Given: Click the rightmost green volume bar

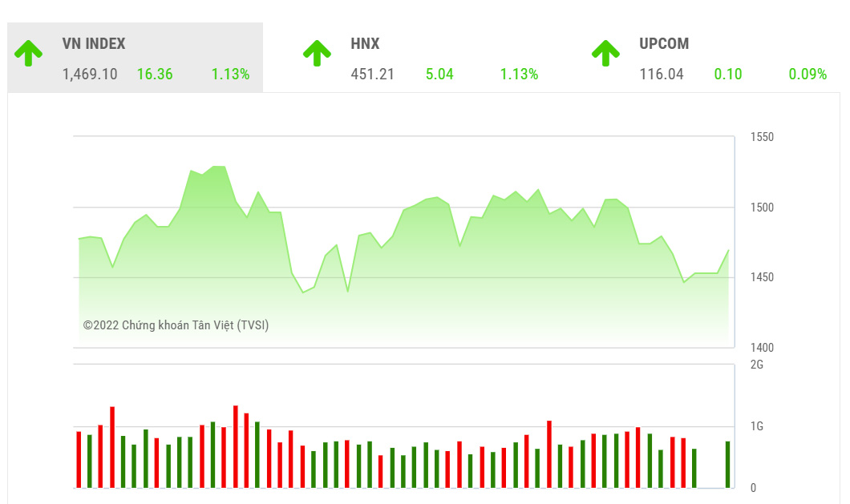Looking at the screenshot, I should (x=728, y=465).
